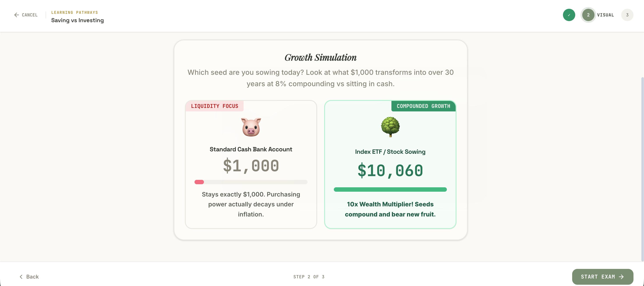Click the arrow on Start Exam button
Screen dimensions: 644x286
click(621, 277)
